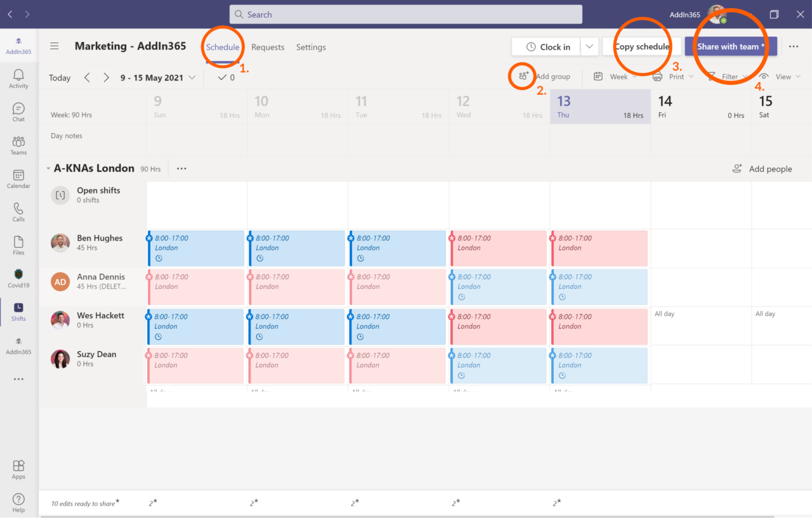Click the Share with team button
Screen dimensions: 812x518
tap(730, 46)
